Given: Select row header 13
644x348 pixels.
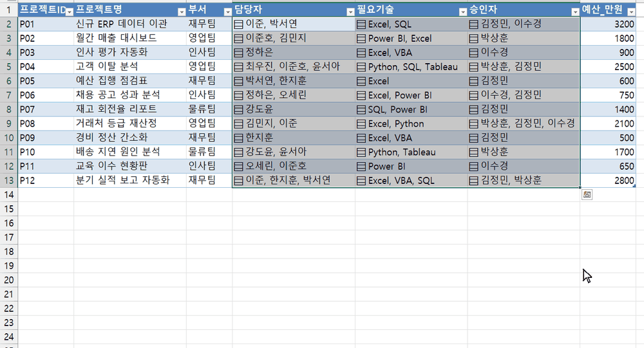Looking at the screenshot, I should coord(8,181).
